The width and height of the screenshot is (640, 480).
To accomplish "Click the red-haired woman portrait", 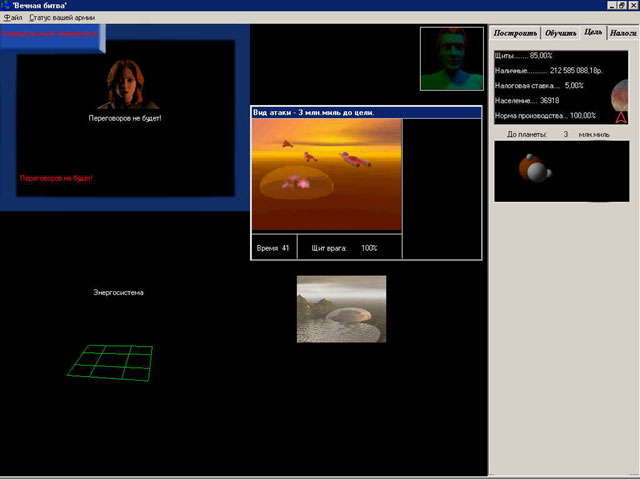I will tap(125, 83).
